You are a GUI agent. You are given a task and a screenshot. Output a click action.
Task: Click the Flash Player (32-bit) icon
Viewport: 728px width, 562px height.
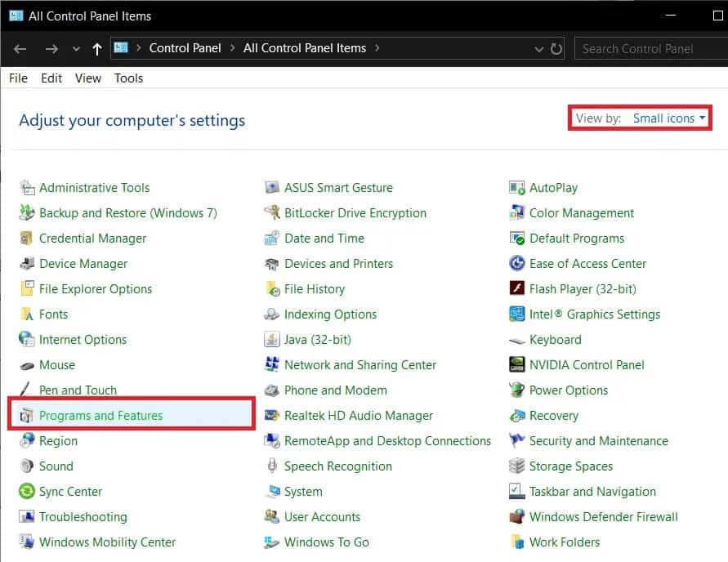point(516,288)
